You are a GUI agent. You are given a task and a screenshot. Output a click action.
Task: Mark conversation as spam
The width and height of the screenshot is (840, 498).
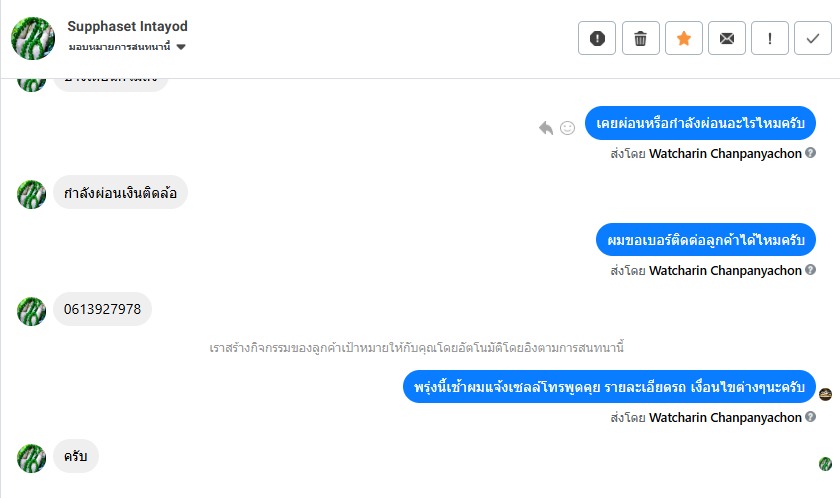click(597, 39)
